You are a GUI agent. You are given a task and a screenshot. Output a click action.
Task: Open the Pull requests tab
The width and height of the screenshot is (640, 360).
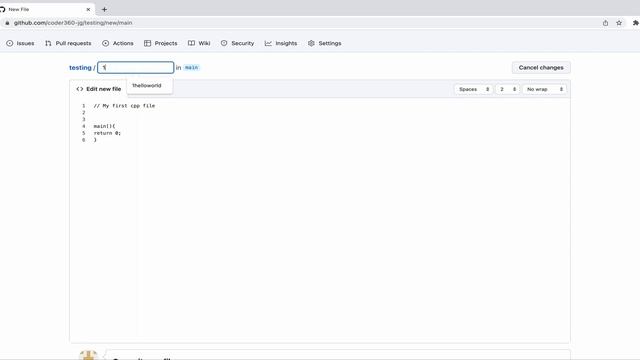(x=68, y=43)
